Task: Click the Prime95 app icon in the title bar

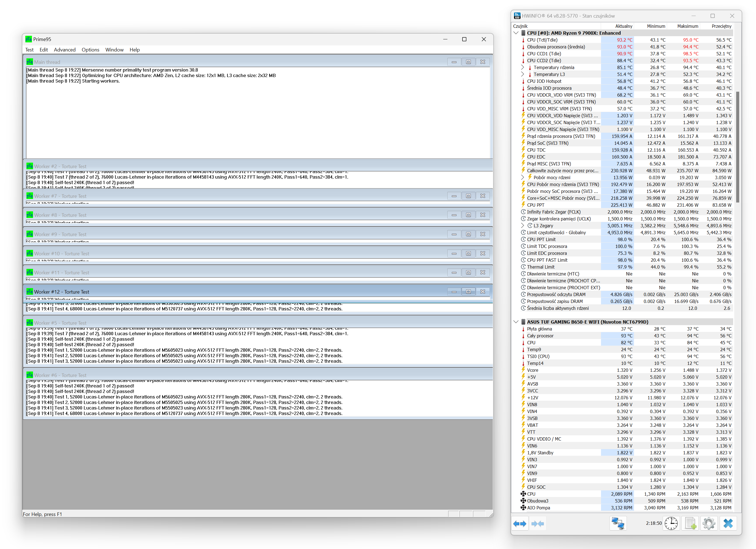Action: (x=29, y=39)
